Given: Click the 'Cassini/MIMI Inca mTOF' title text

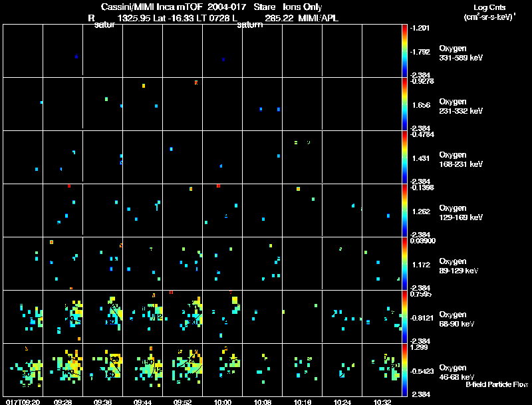Looking at the screenshot, I should [152, 7].
